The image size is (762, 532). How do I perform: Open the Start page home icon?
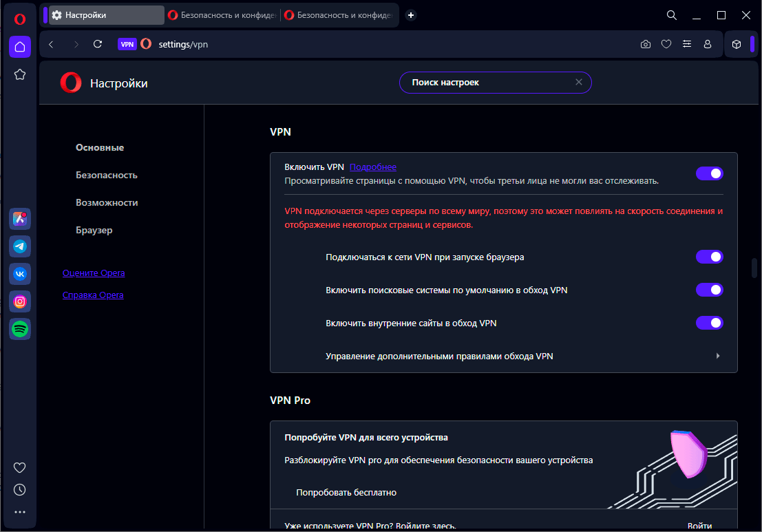20,47
